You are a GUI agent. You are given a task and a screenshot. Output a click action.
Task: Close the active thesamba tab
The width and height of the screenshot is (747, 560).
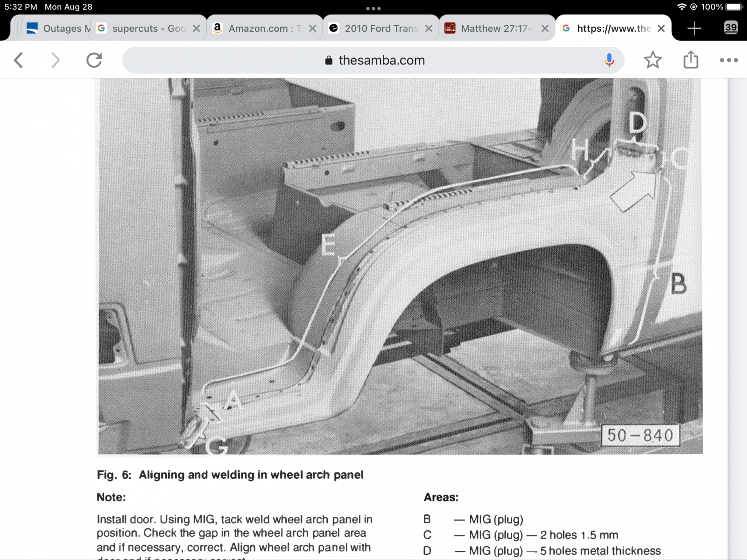click(x=661, y=28)
